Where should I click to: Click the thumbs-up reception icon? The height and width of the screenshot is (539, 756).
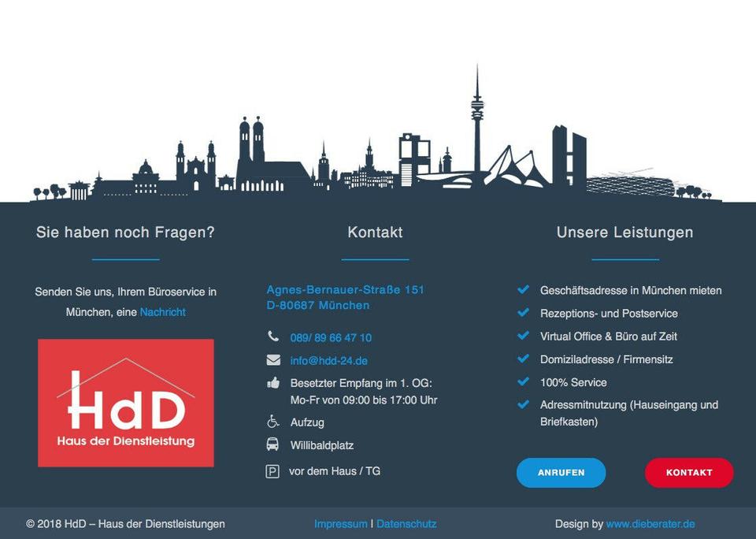click(x=273, y=383)
